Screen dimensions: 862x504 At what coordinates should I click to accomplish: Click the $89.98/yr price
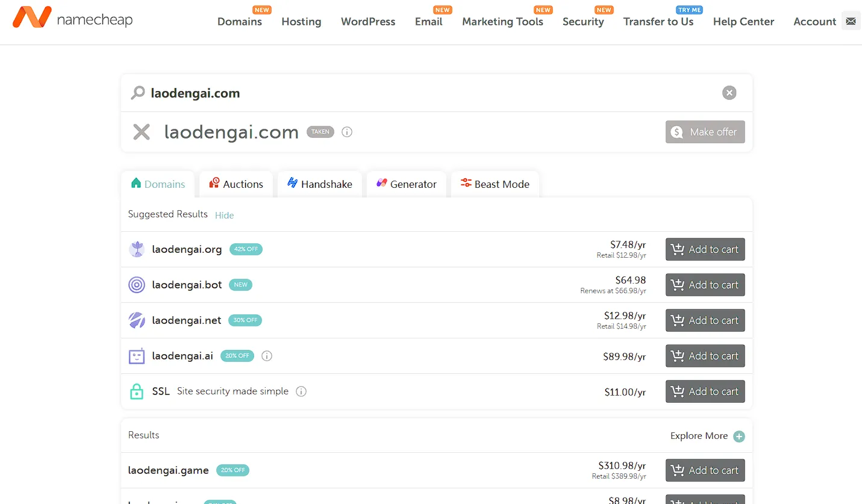tap(625, 356)
